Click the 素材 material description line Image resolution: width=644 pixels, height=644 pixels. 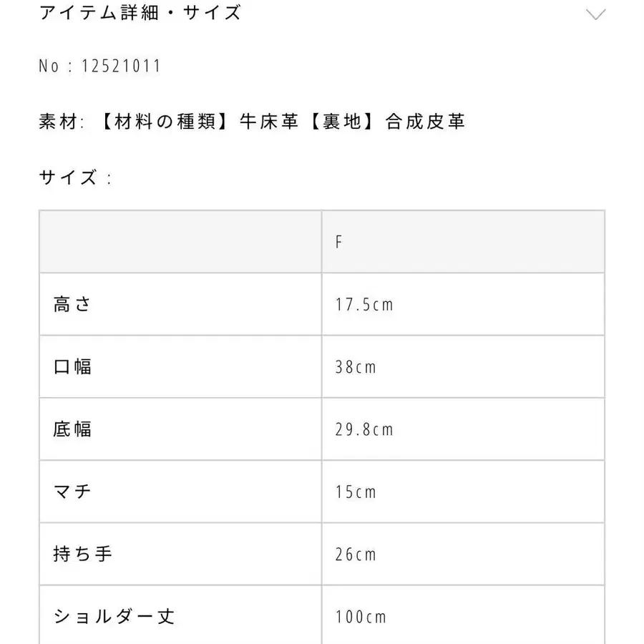[252, 122]
